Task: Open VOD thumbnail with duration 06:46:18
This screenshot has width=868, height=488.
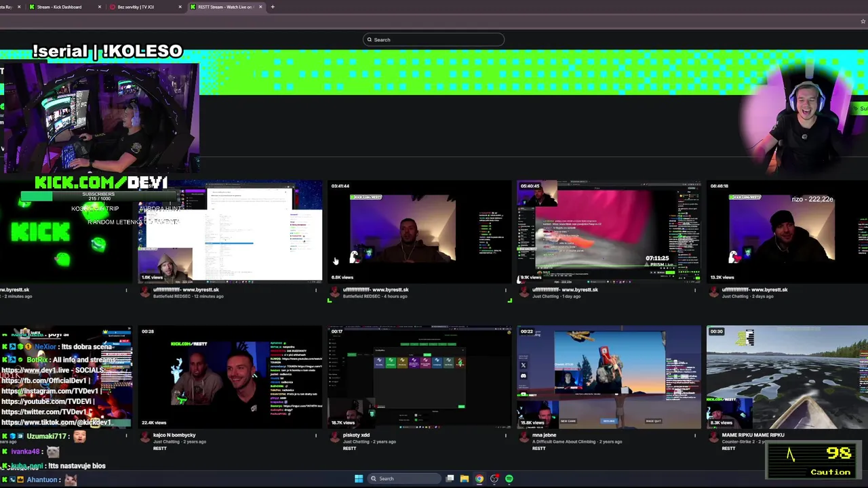Action: (x=787, y=231)
